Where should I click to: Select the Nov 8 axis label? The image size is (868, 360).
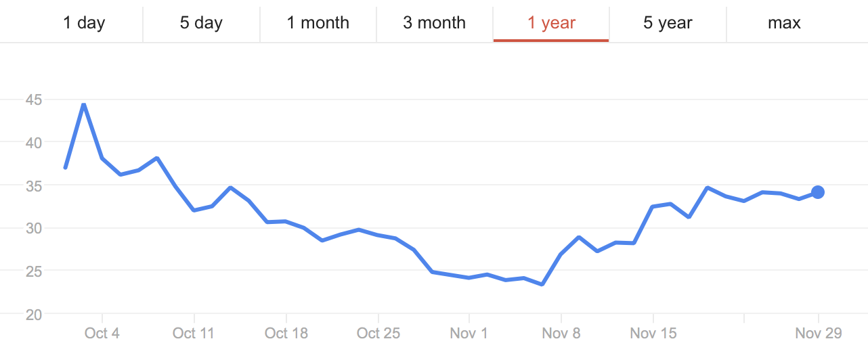561,333
